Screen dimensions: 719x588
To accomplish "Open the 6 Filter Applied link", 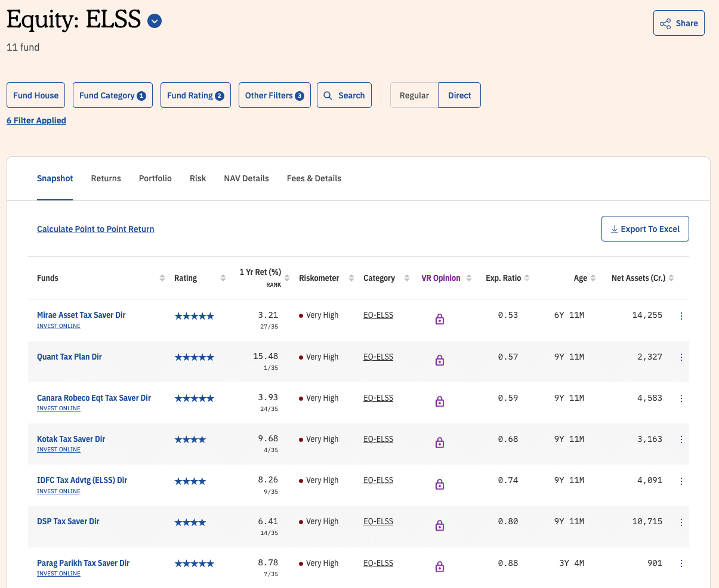I will (x=36, y=120).
